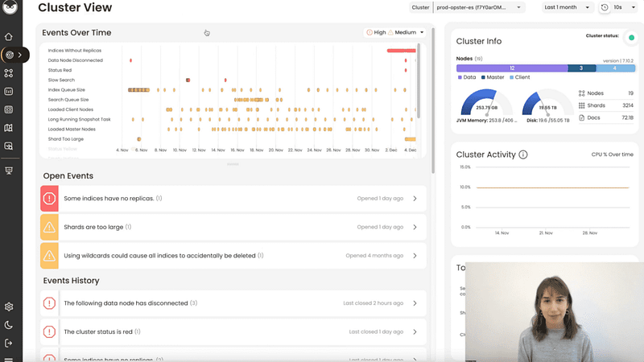Click the Shard Too Large marker near 4. Dec
The height and width of the screenshot is (362, 644).
[411, 139]
